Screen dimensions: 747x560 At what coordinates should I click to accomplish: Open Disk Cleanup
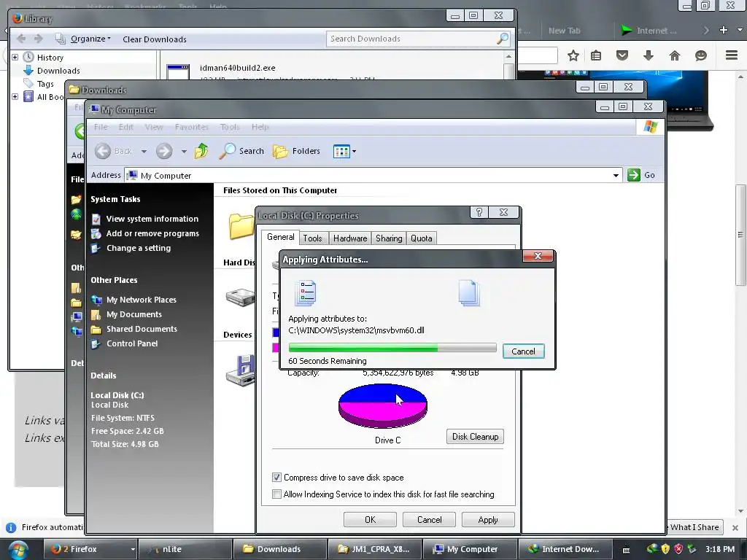[475, 437]
